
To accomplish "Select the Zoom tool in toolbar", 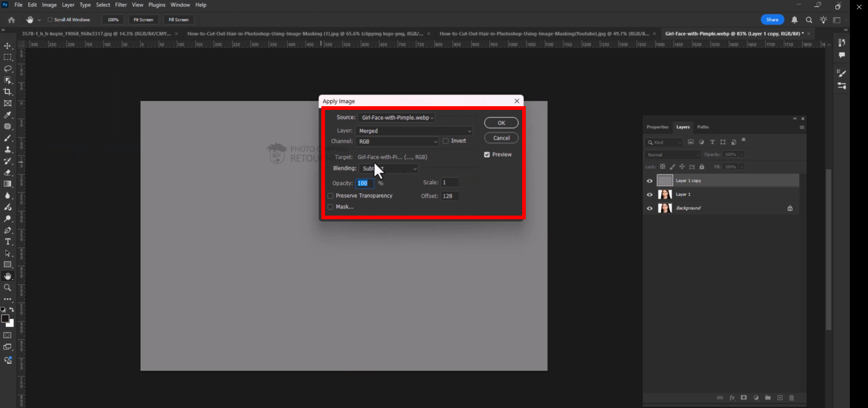I will point(7,287).
